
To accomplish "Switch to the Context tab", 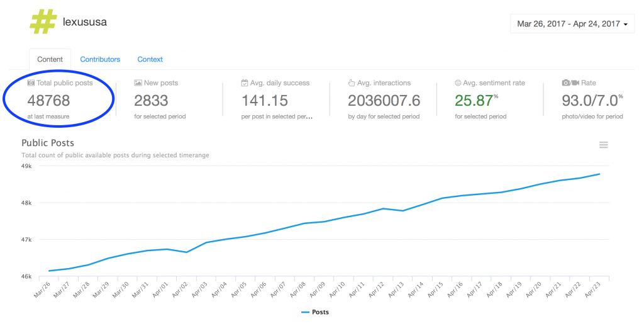I will tap(150, 59).
